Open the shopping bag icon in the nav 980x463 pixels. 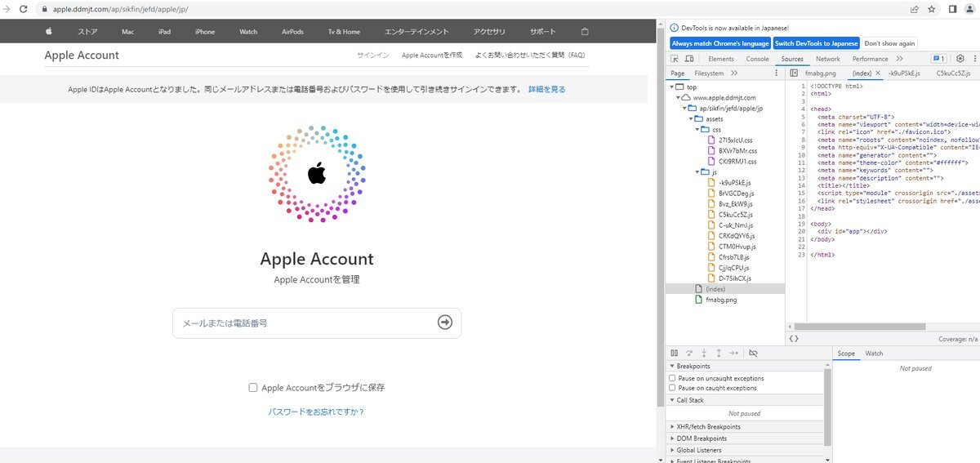pyautogui.click(x=584, y=32)
